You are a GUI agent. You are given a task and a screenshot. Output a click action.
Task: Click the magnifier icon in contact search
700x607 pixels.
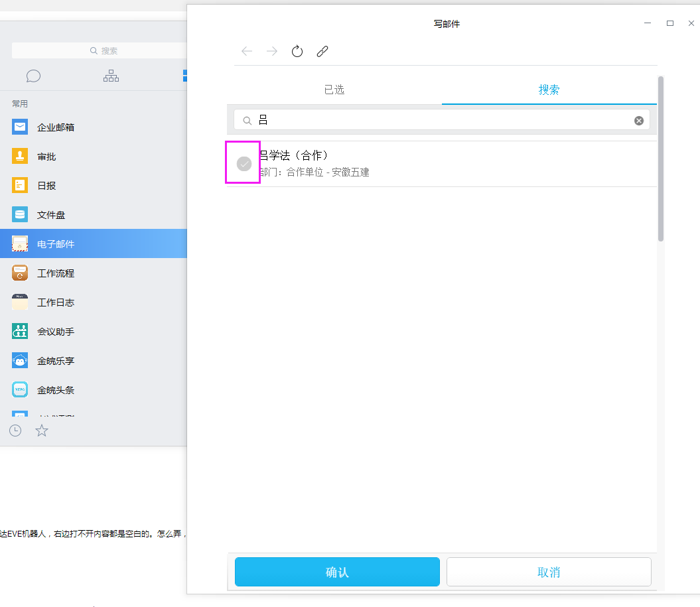(247, 121)
